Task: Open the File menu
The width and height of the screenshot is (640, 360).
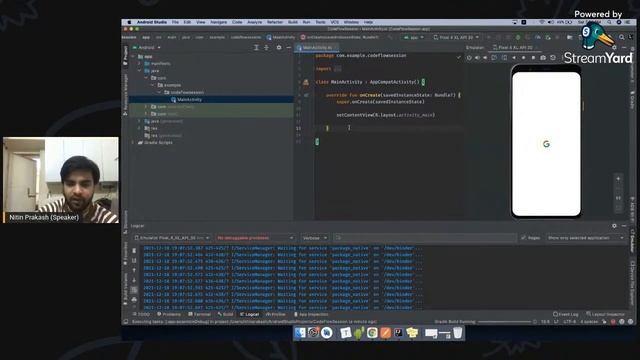Action: [x=175, y=22]
